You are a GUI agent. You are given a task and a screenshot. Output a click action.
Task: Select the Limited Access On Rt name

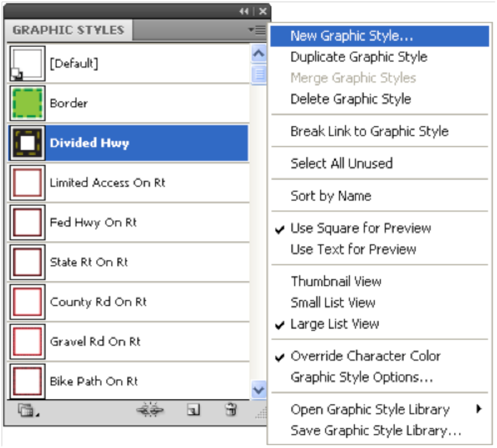coord(107,183)
